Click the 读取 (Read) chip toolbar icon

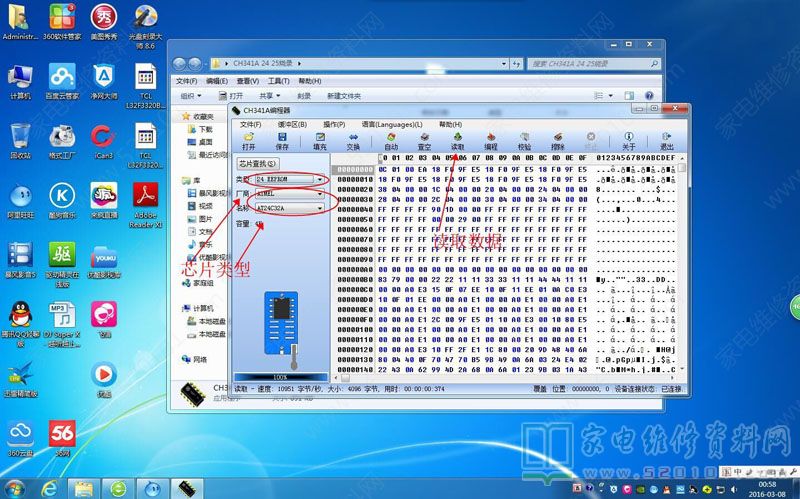(457, 140)
